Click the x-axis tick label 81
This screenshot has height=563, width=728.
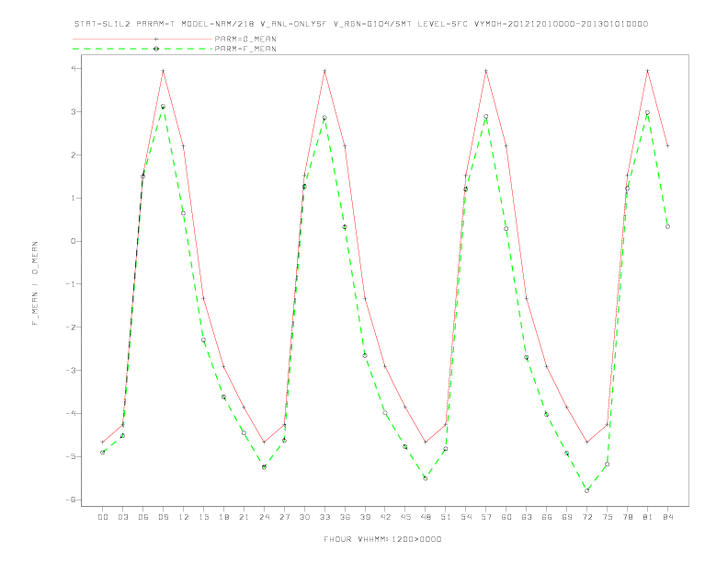pos(648,517)
